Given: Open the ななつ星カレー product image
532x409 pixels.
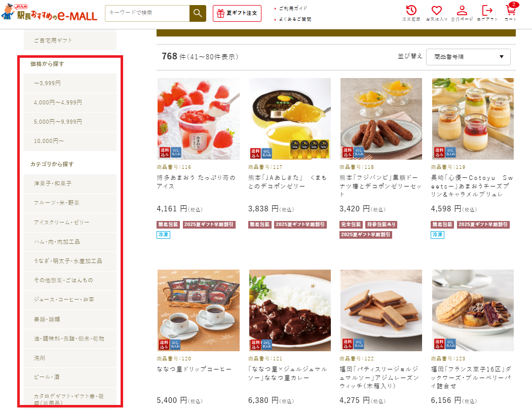Looking at the screenshot, I should [x=290, y=310].
